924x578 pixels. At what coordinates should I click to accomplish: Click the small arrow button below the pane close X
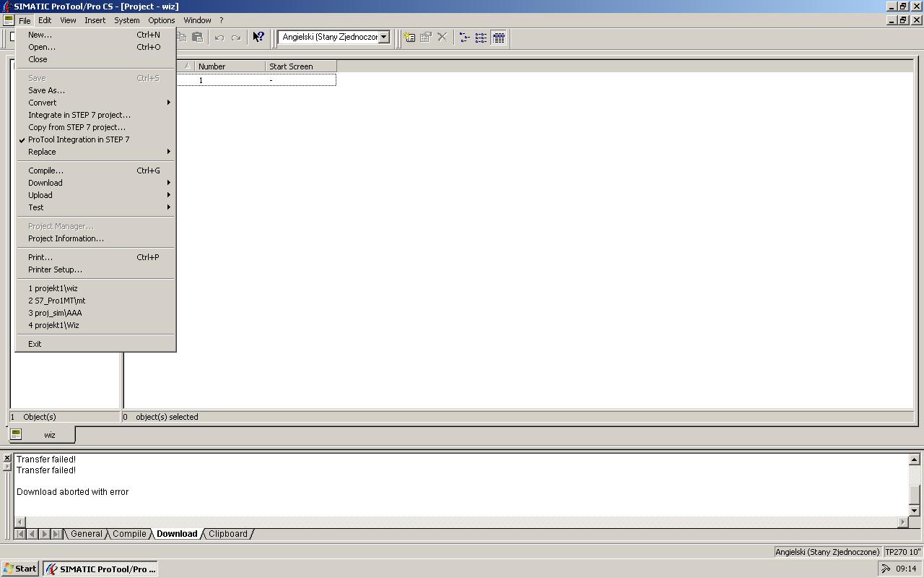[7, 467]
